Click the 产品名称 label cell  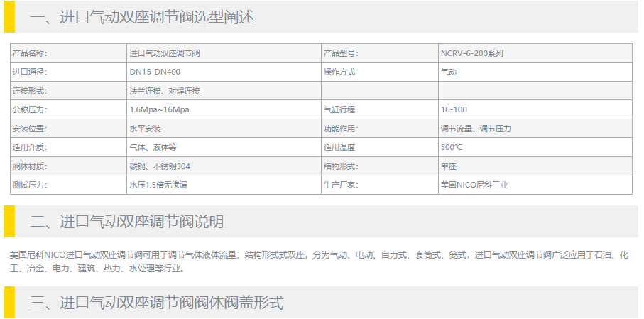point(30,53)
